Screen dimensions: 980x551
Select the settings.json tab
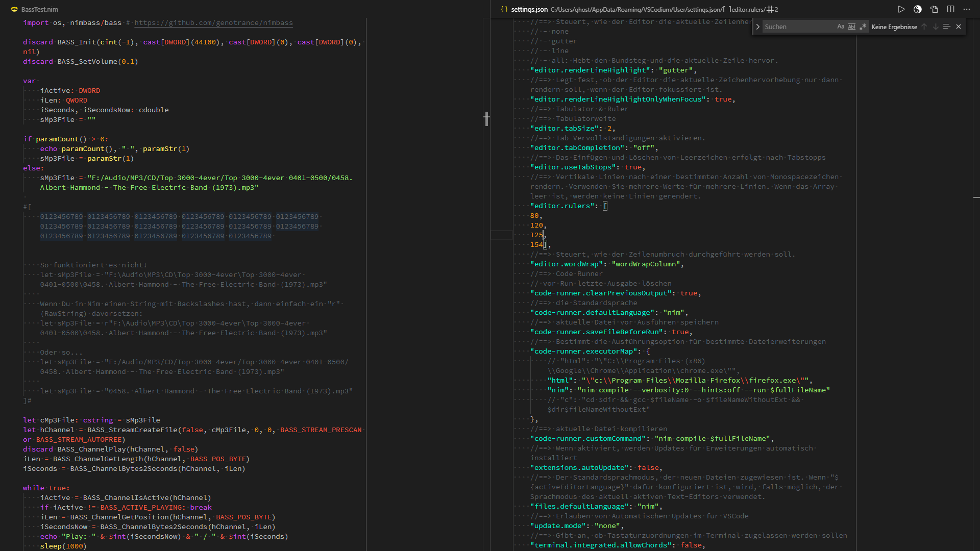529,9
